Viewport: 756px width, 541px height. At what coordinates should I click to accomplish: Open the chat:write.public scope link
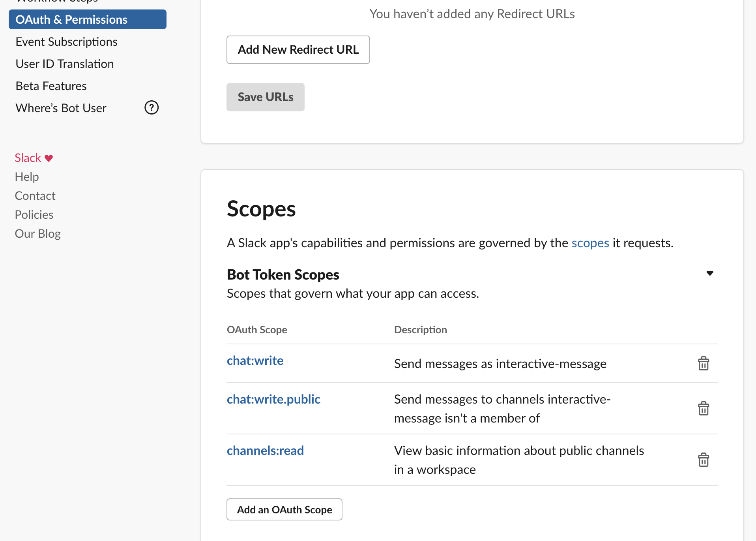coord(273,399)
